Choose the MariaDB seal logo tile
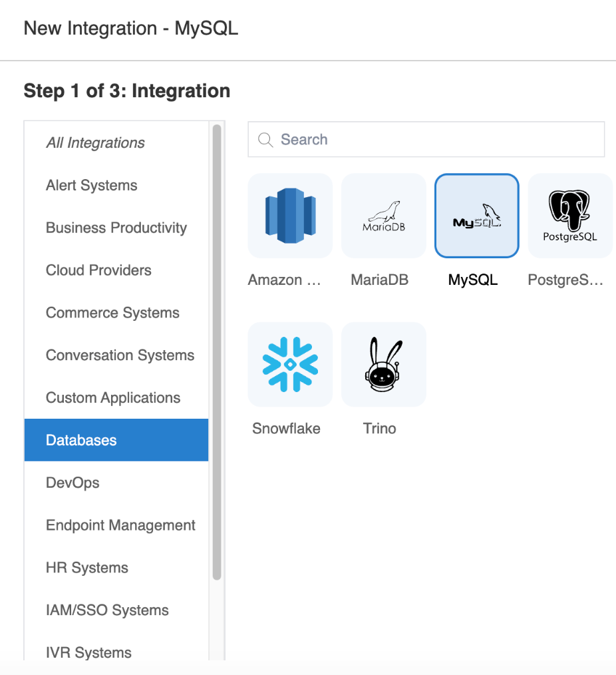The width and height of the screenshot is (616, 675). coord(384,216)
